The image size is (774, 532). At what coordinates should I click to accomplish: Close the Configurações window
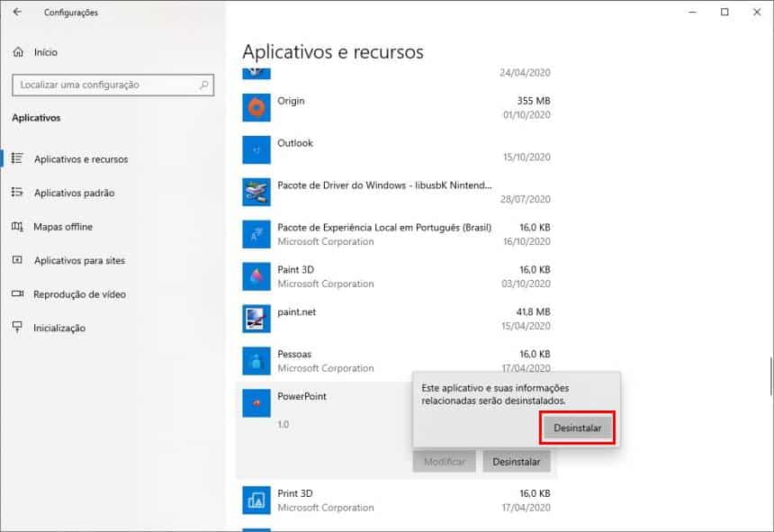click(x=757, y=12)
